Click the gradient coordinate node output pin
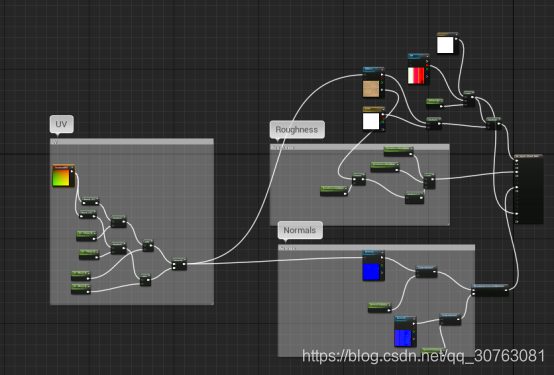Image resolution: width=554 pixels, height=375 pixels. pos(72,172)
